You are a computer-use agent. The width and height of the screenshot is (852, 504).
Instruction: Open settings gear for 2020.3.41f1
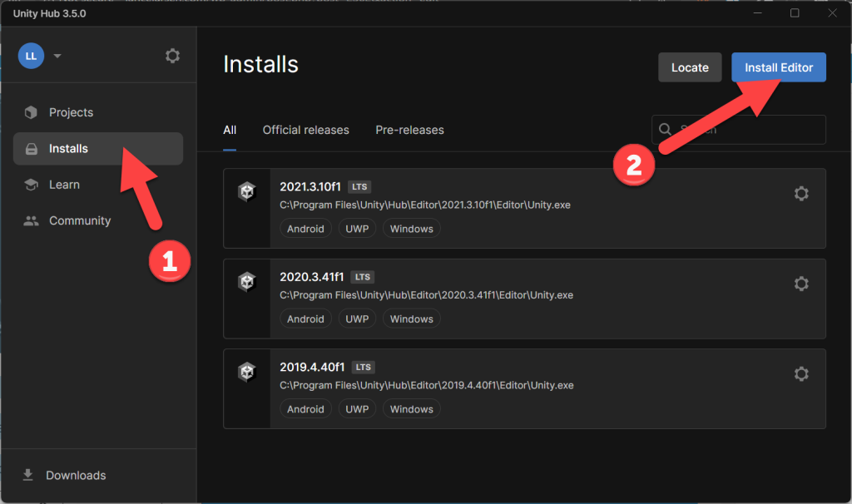tap(801, 284)
